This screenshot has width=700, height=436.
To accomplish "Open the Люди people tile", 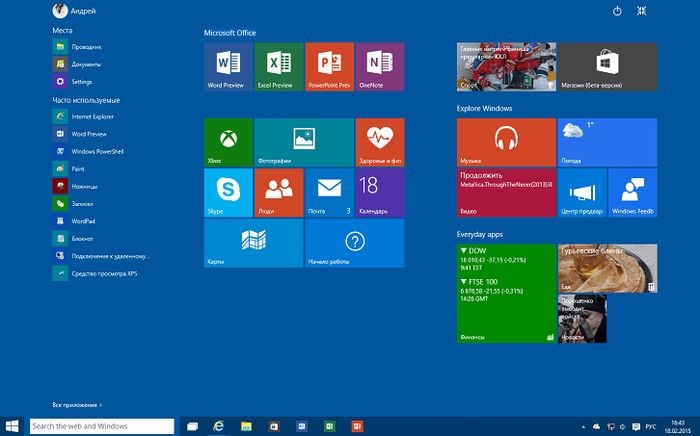I will (279, 193).
